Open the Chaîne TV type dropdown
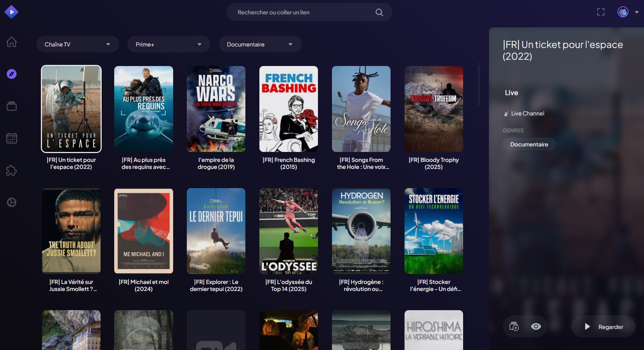This screenshot has width=644, height=350. click(x=78, y=44)
